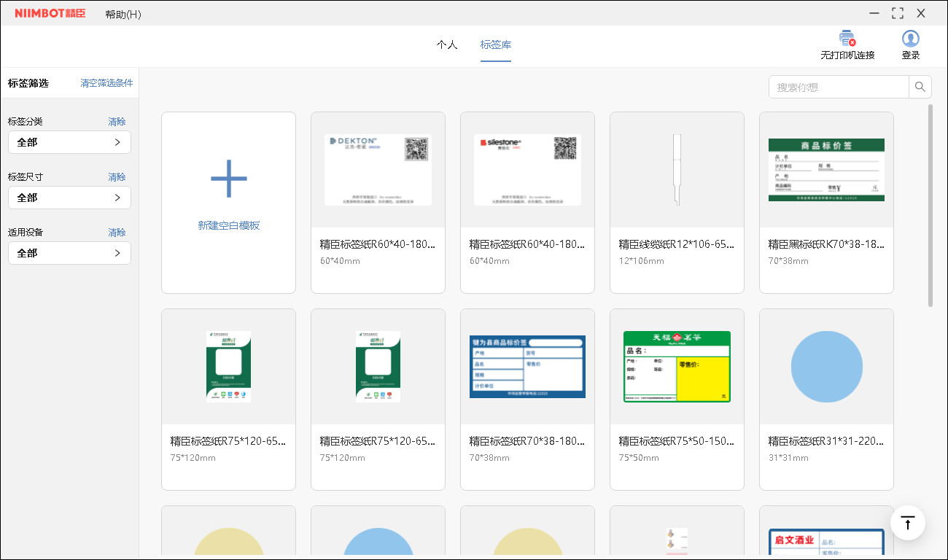Click the vertical scrollbar thumb
The height and width of the screenshot is (560, 948).
point(930,206)
